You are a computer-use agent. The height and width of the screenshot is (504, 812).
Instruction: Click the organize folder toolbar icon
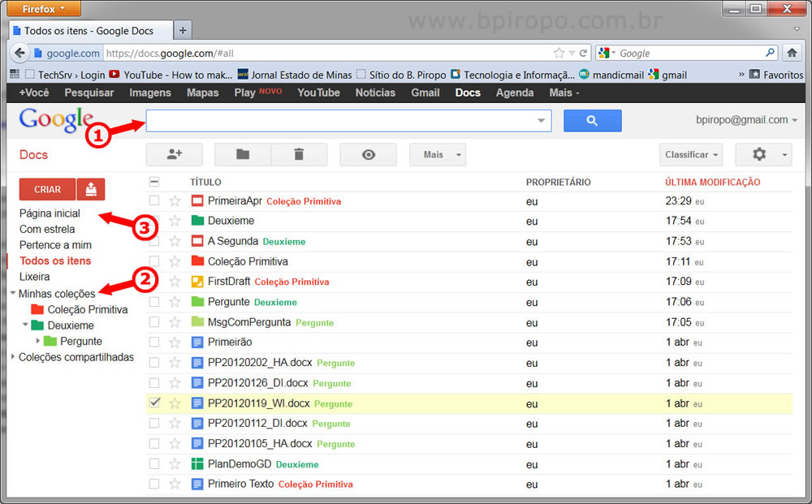click(x=243, y=154)
